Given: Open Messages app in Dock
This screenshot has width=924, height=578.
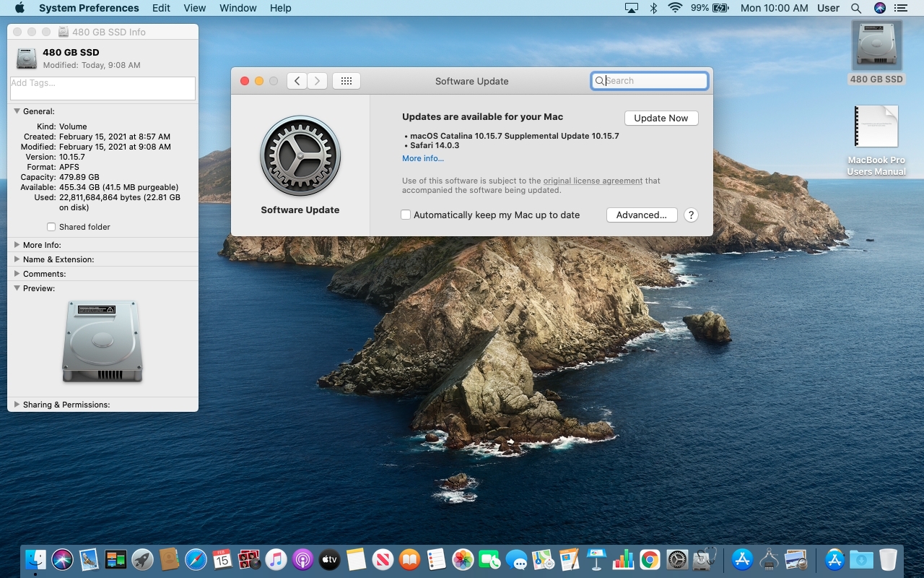Looking at the screenshot, I should (516, 559).
